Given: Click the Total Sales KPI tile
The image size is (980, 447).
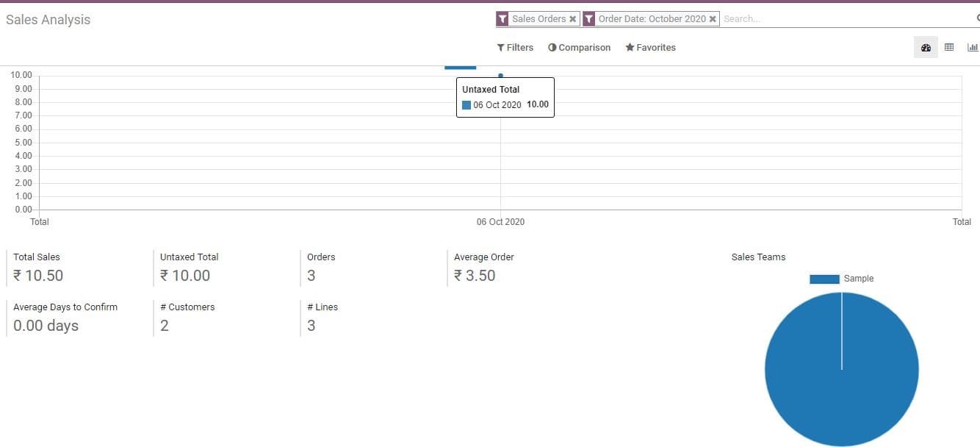Looking at the screenshot, I should 44,266.
